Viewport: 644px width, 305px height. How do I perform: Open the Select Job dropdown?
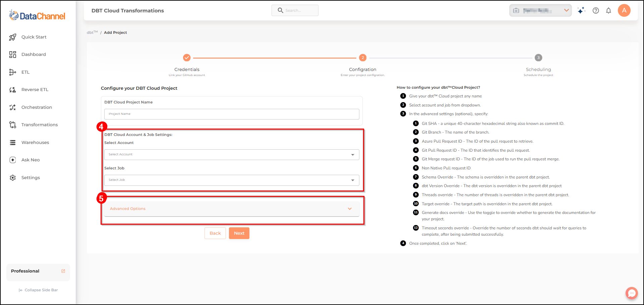click(232, 180)
